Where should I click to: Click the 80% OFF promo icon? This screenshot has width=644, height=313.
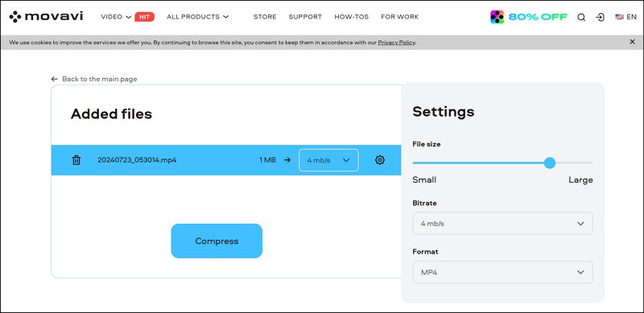497,17
